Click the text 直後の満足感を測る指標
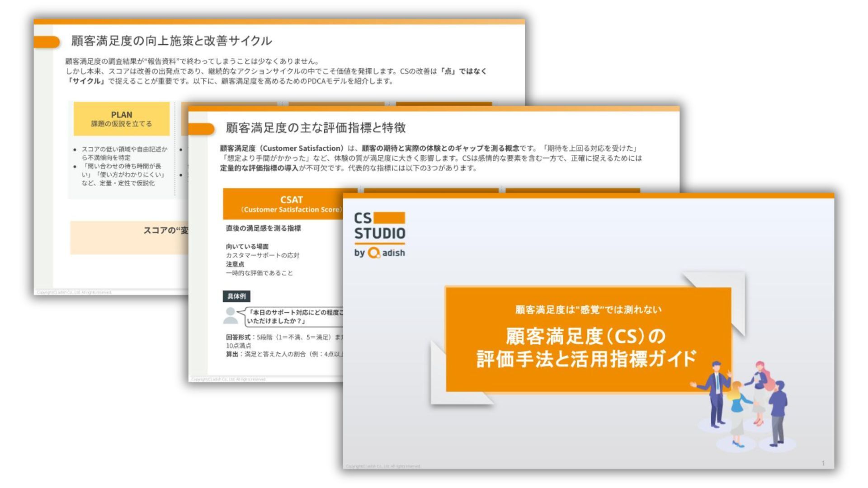Viewport: 868px width, 488px height. click(x=263, y=228)
